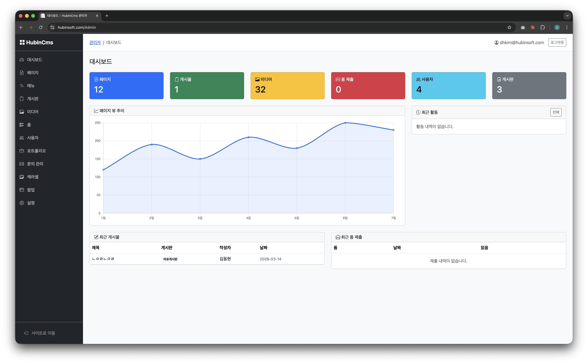This screenshot has height=364, width=588.
Task: Click the 캐러셀 images icon in sidebar
Action: coord(22,177)
